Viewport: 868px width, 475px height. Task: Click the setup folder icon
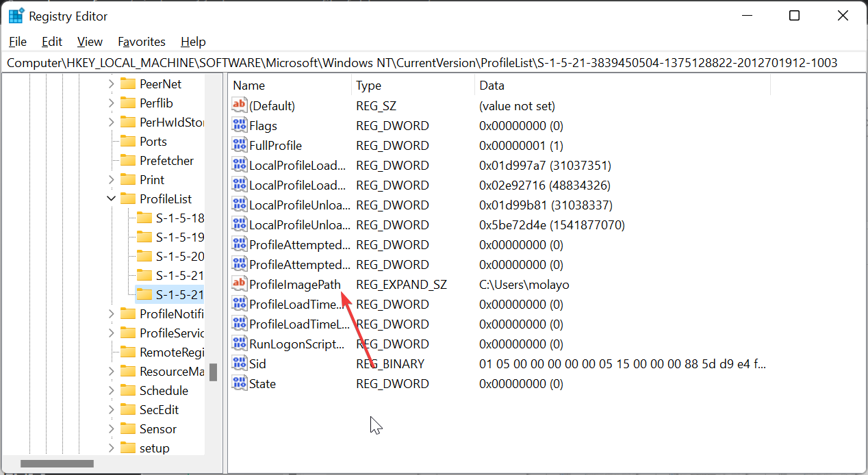click(128, 448)
